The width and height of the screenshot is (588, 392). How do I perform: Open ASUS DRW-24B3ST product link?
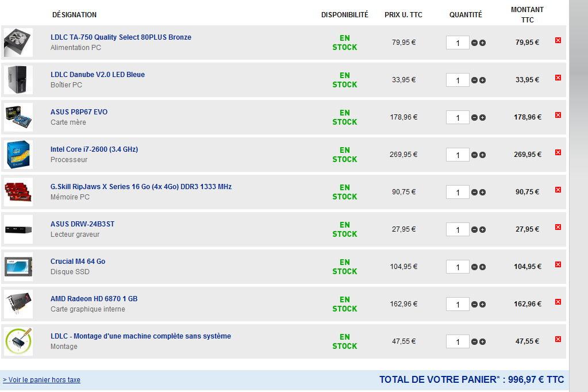coord(83,224)
